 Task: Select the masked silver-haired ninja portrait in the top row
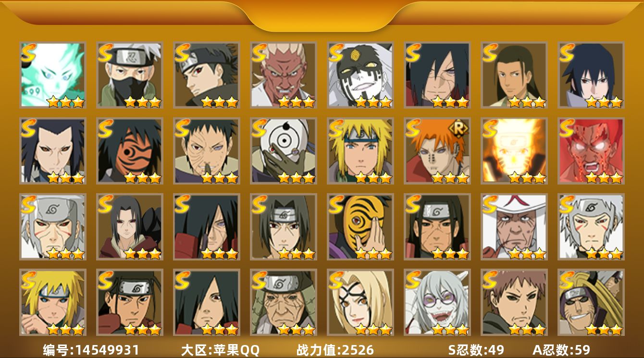(x=129, y=75)
